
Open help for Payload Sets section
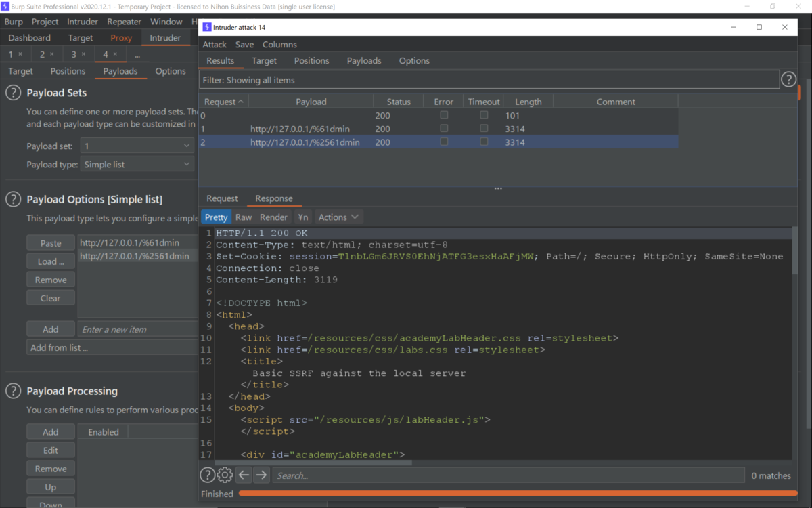pos(14,93)
